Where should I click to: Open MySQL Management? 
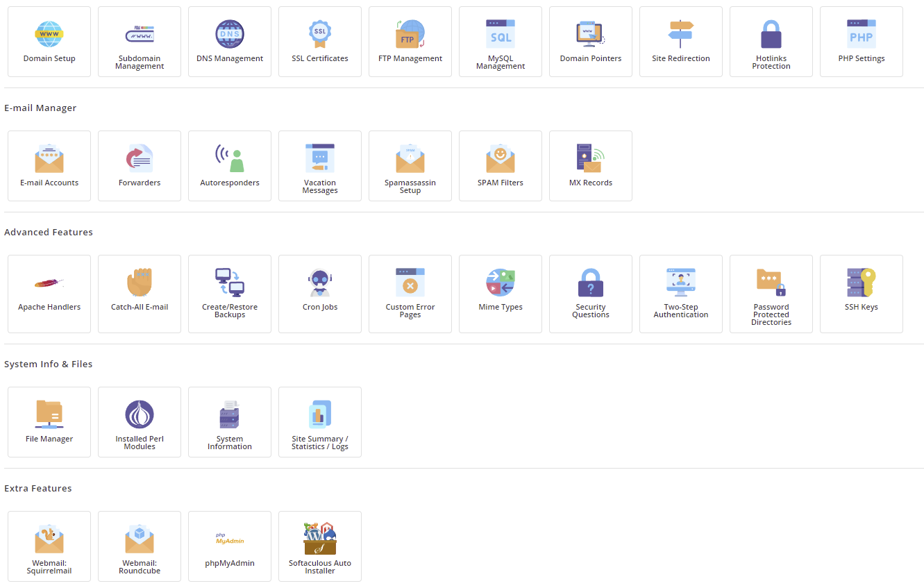click(x=500, y=42)
